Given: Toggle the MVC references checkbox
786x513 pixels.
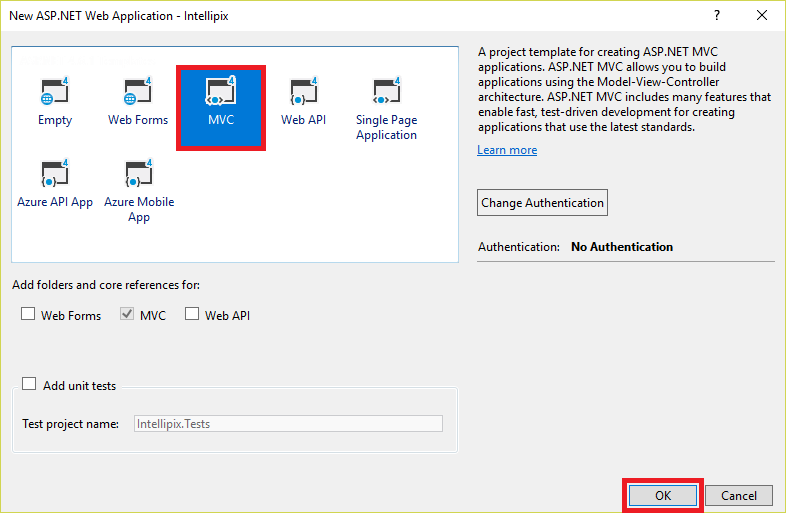Looking at the screenshot, I should (127, 314).
